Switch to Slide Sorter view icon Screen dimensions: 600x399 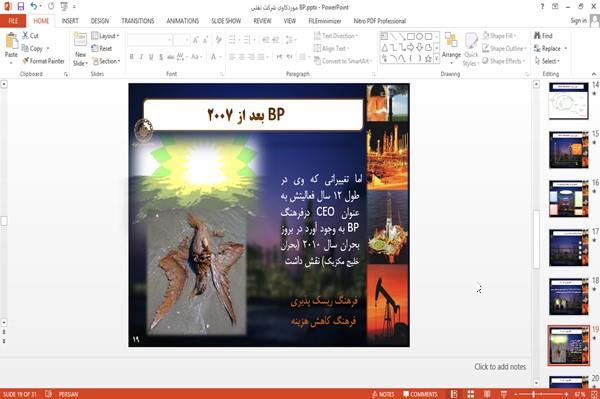(471, 394)
